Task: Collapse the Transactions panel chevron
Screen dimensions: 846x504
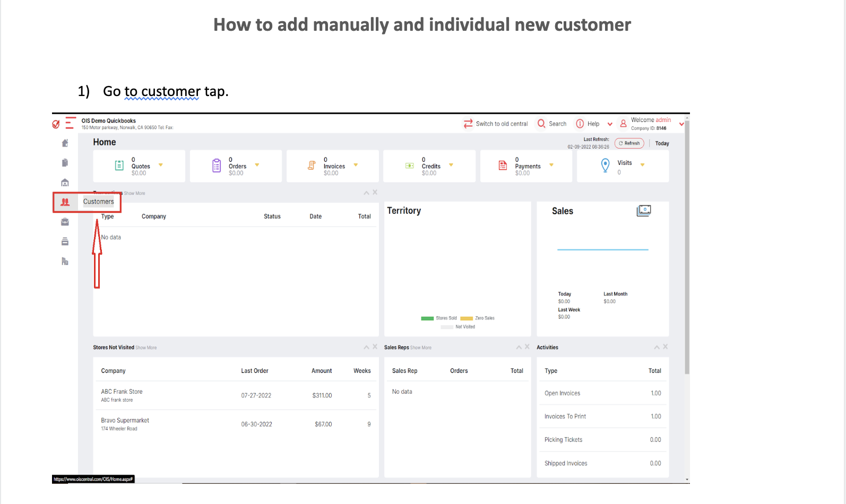Action: [x=366, y=193]
